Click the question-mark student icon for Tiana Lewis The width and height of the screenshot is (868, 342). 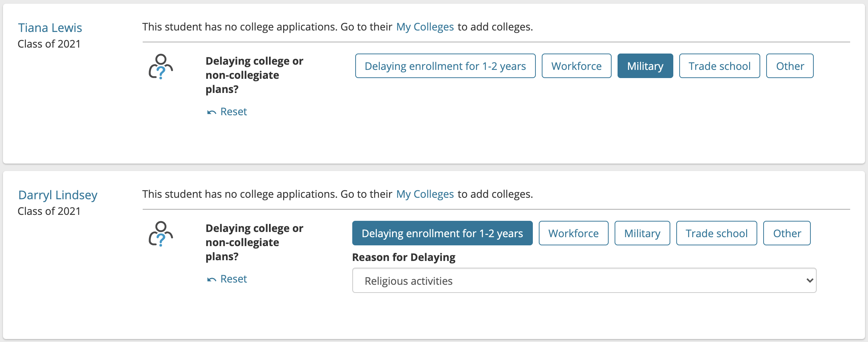click(x=161, y=67)
